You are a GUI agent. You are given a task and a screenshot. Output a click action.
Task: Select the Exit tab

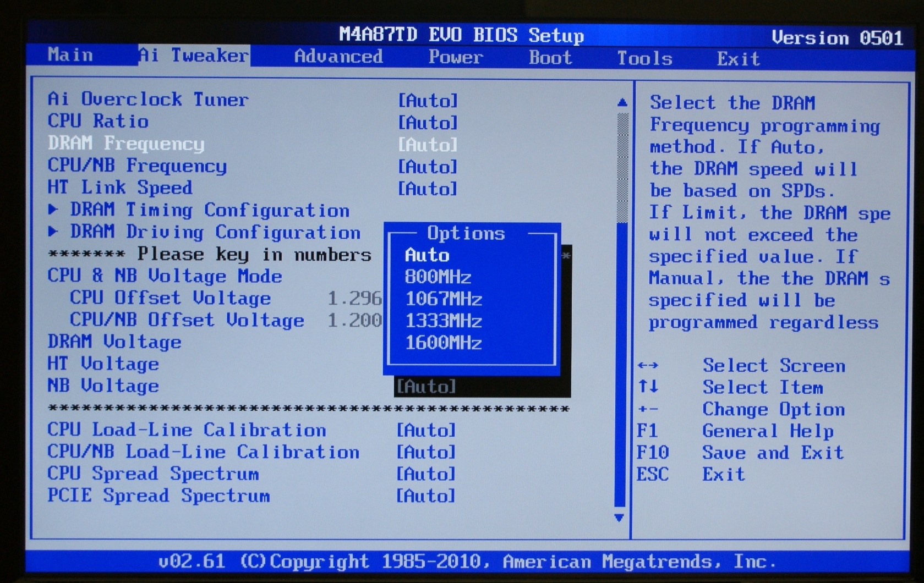point(738,58)
